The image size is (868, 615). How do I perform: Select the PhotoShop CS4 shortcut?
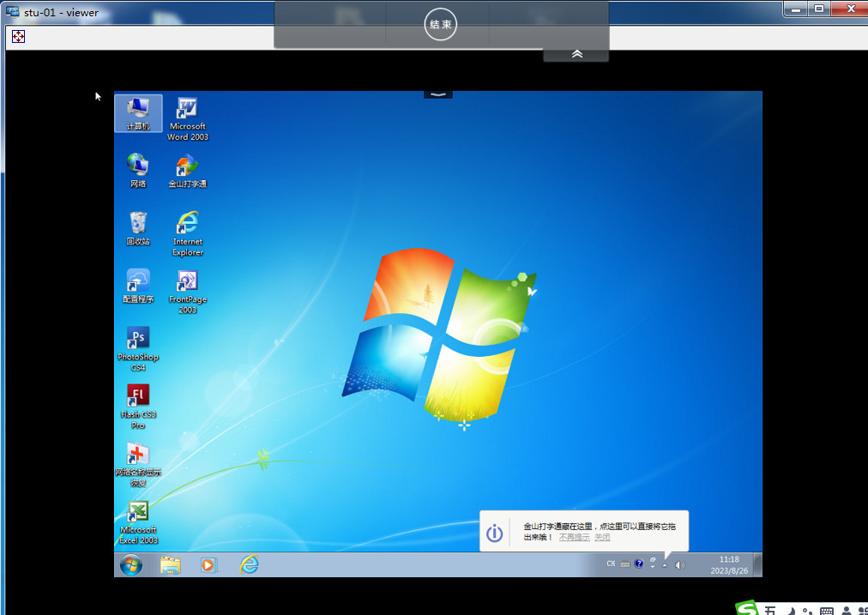tap(138, 349)
